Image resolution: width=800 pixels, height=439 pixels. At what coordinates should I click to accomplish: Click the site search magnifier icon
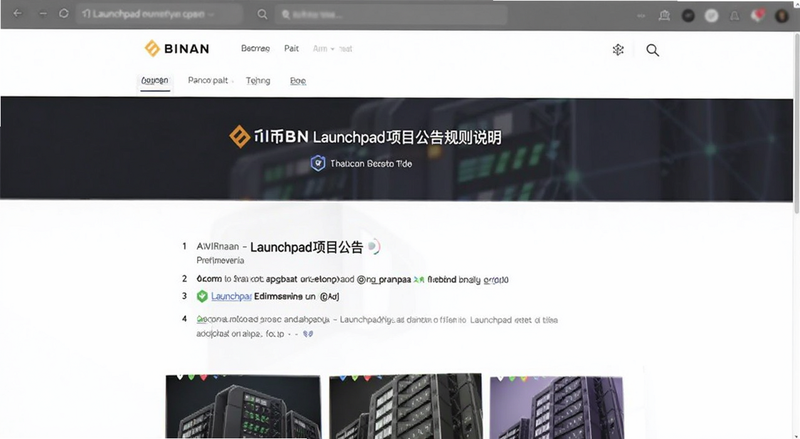point(652,50)
